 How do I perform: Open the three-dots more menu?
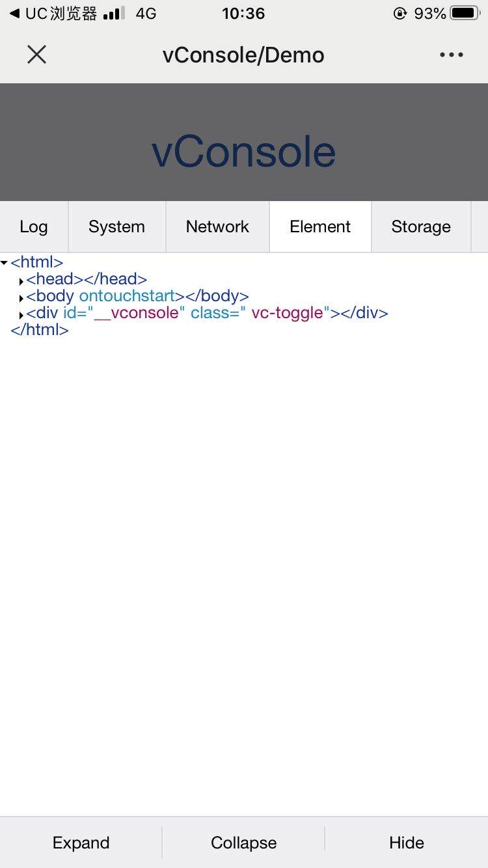[x=451, y=55]
